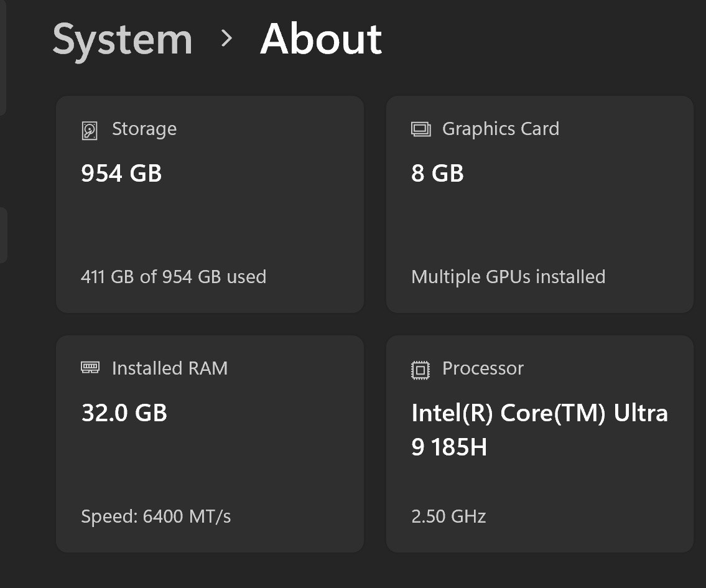Open the Processor card

[539, 444]
